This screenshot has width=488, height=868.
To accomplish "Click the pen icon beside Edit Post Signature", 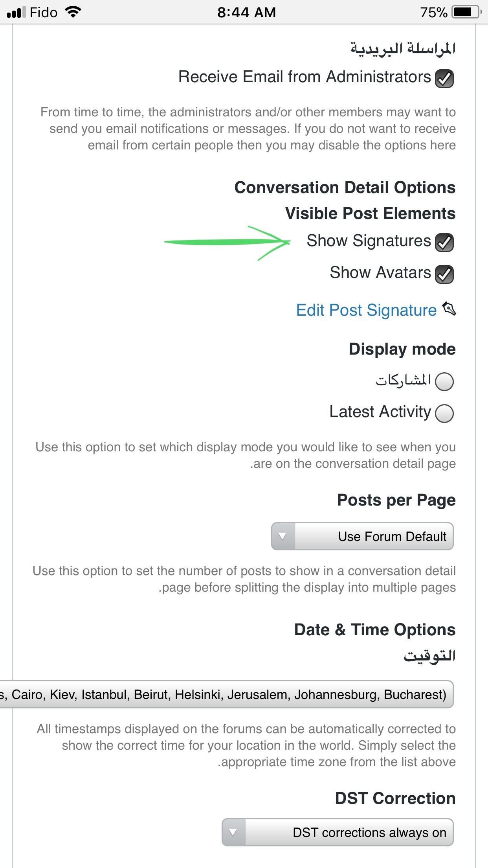I will click(449, 309).
